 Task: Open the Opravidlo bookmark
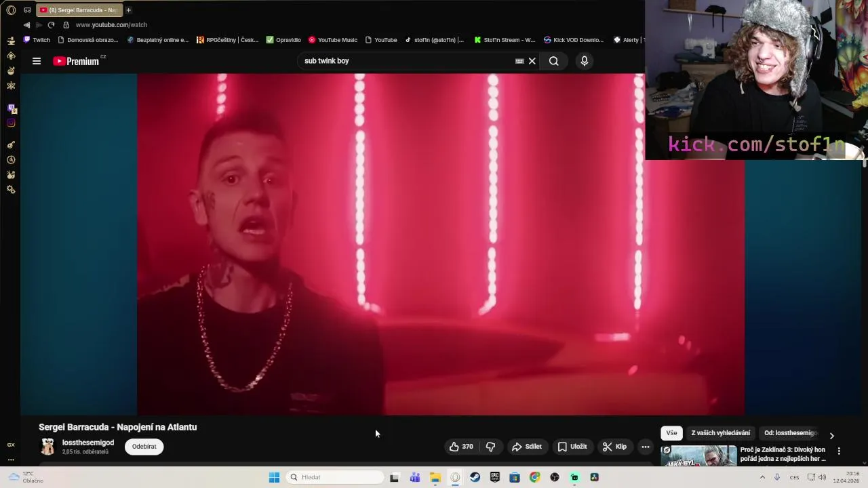click(x=283, y=40)
